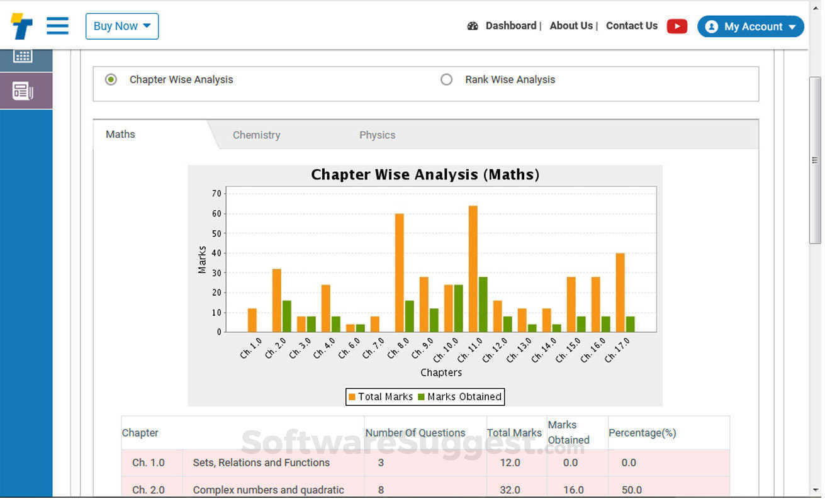The width and height of the screenshot is (825, 504).
Task: Click the speedometer icon beside Dashboard
Action: 473,26
